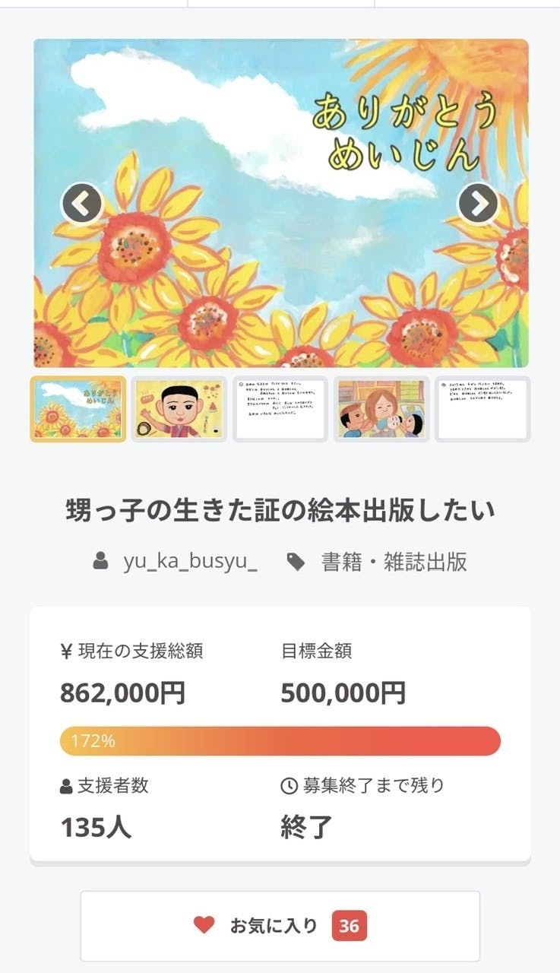Click the main ありがとうめいじん cover image
Image resolution: width=560 pixels, height=973 pixels.
click(280, 251)
